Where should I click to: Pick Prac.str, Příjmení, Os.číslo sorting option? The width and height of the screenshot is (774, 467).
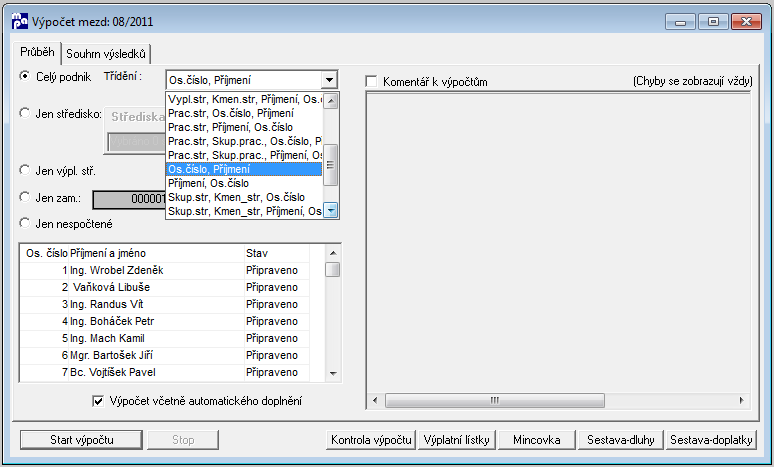244,127
